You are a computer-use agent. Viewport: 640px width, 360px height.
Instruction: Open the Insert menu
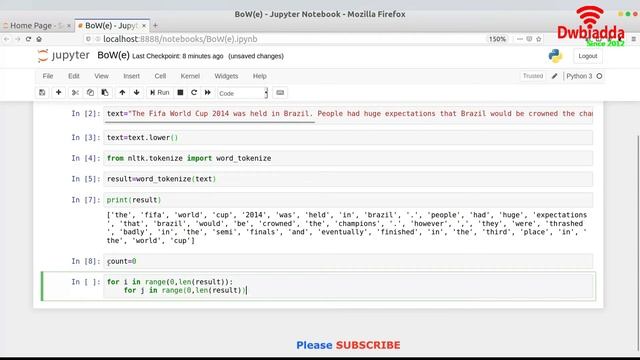pyautogui.click(x=131, y=76)
